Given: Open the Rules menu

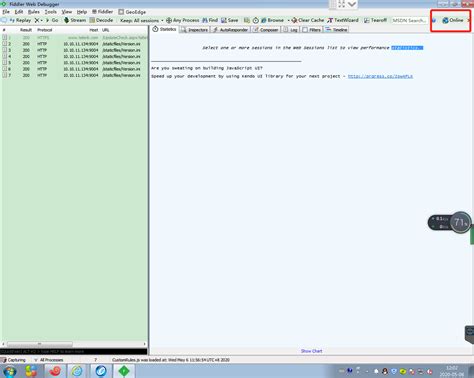Looking at the screenshot, I should click(x=34, y=12).
